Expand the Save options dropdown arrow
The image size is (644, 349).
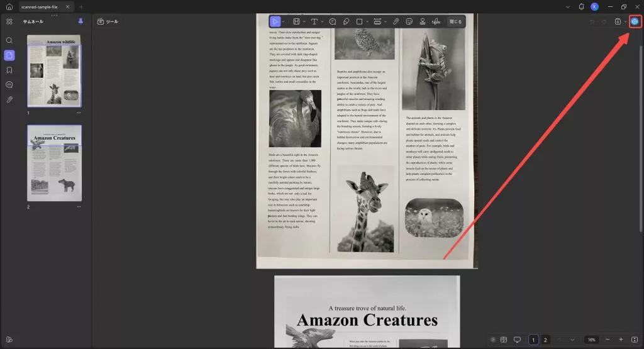click(625, 21)
